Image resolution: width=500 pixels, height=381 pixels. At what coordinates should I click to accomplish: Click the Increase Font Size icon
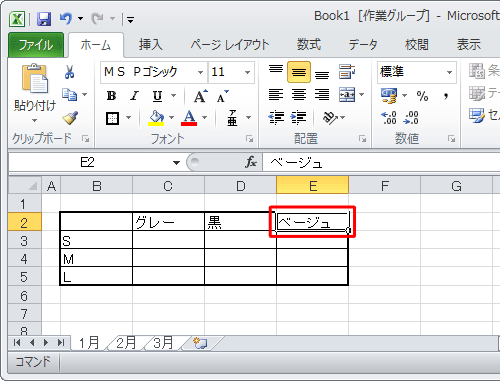pos(200,96)
